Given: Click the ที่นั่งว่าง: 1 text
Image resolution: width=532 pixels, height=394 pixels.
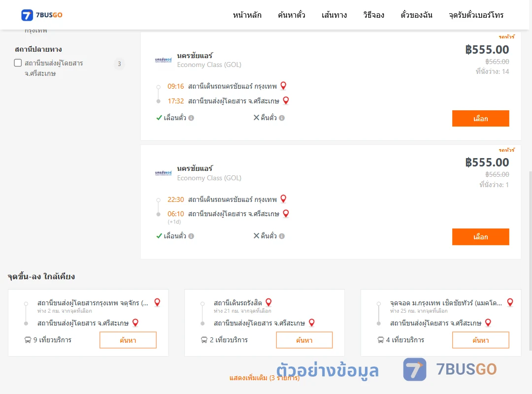Looking at the screenshot, I should point(494,185).
